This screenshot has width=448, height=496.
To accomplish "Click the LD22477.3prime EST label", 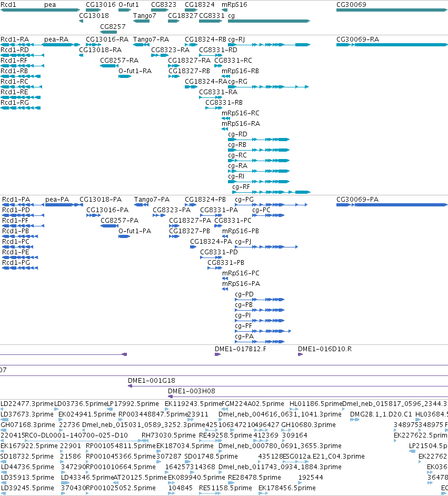I will 27,404.
